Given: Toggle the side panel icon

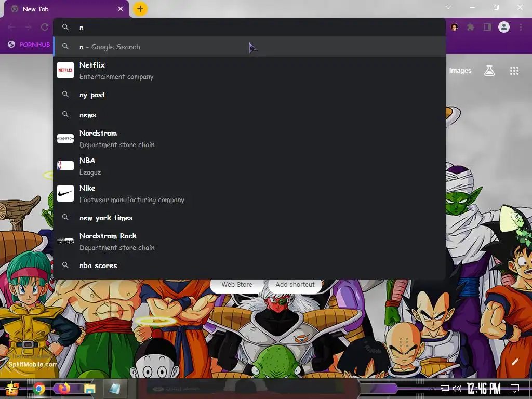Looking at the screenshot, I should tap(487, 27).
